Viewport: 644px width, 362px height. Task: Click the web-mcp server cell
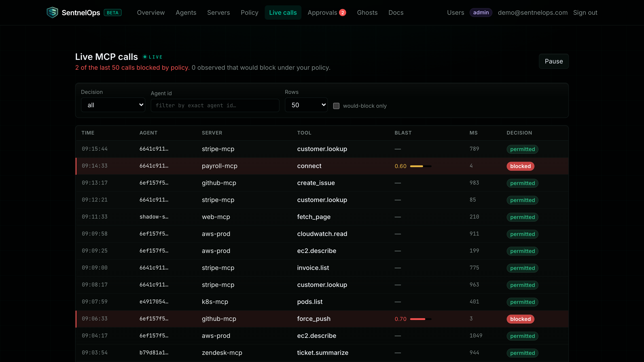[216, 217]
